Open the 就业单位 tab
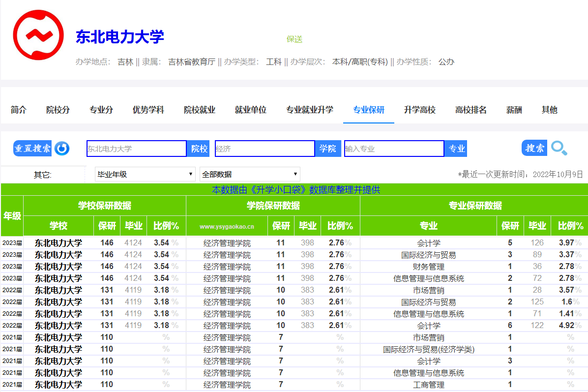 click(251, 110)
